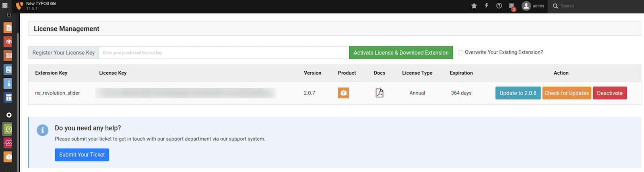644x172 pixels.
Task: Click the red Deactivate button
Action: click(610, 93)
